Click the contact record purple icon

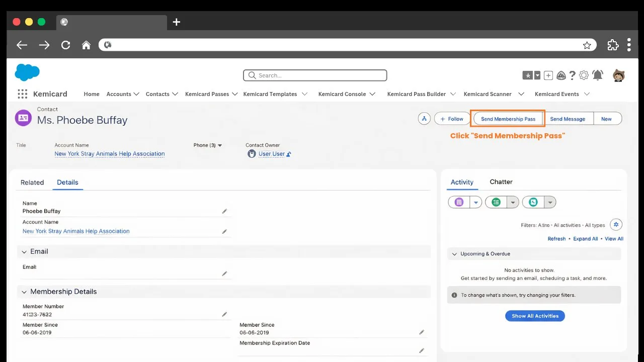click(x=23, y=118)
